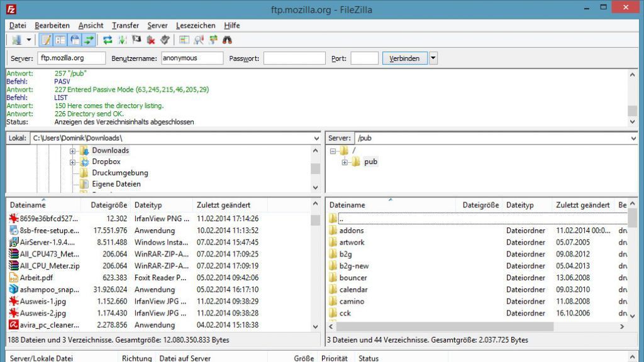Click the process queue icon
The width and height of the screenshot is (644, 362).
pyautogui.click(x=122, y=40)
